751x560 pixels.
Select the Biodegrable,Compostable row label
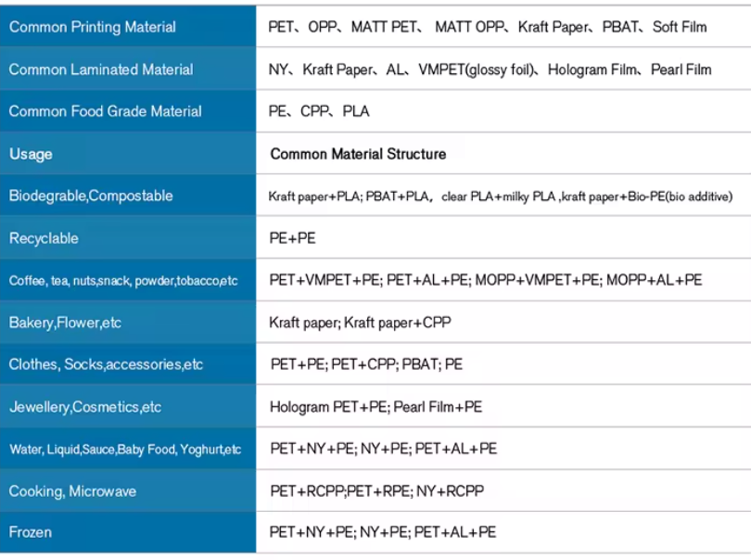coord(91,196)
